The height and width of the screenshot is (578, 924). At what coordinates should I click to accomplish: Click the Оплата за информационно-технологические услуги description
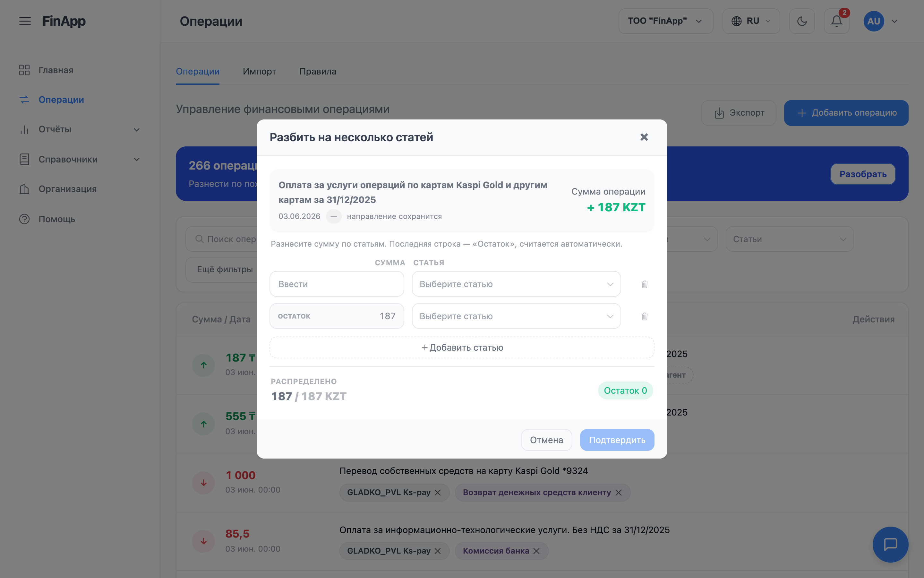504,530
